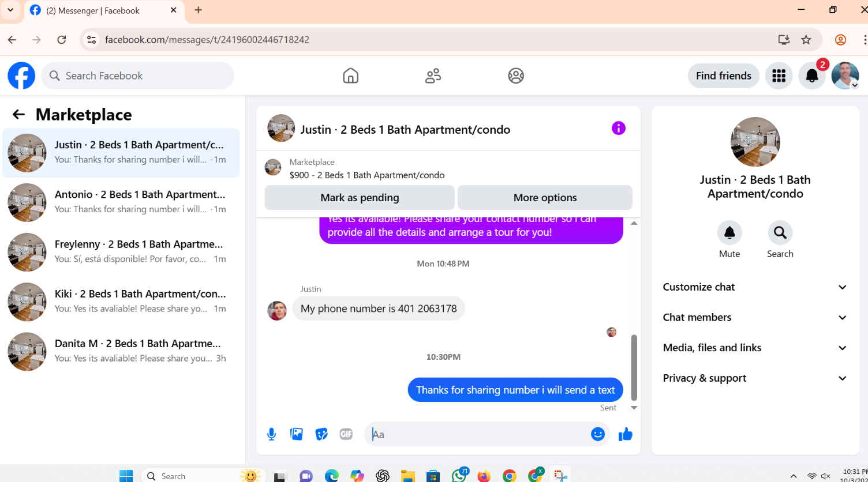Reload the page in Chrome
The height and width of the screenshot is (482, 868).
coord(62,40)
